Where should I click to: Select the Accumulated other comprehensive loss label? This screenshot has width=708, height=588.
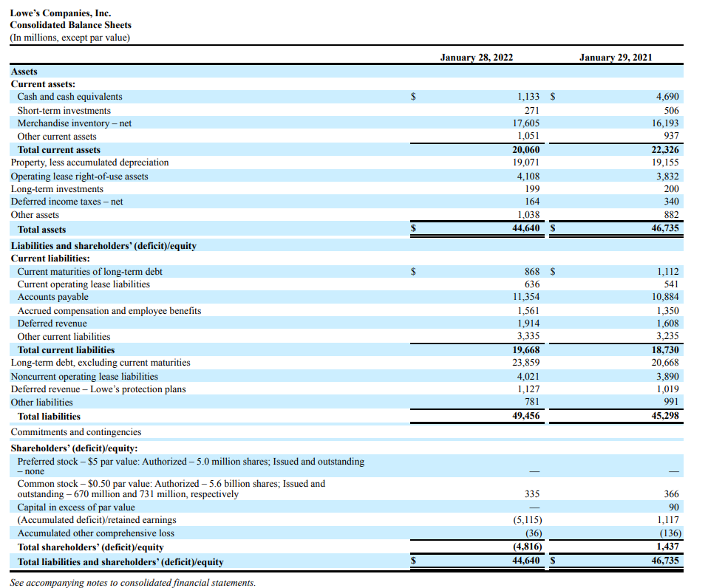(x=96, y=533)
